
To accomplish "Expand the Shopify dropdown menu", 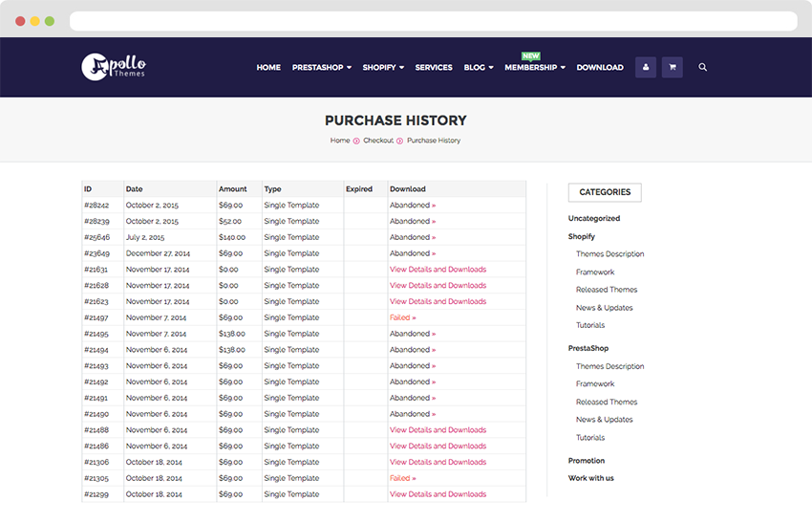I will pos(383,68).
